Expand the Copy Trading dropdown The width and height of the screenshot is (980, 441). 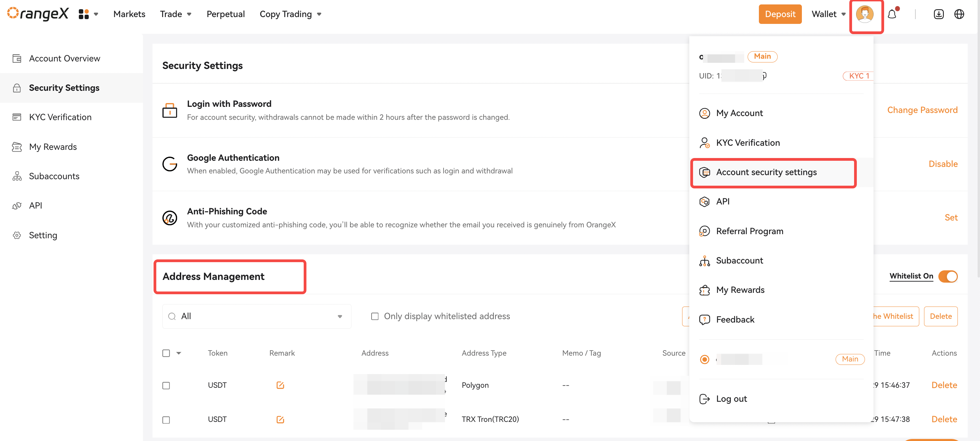point(319,14)
